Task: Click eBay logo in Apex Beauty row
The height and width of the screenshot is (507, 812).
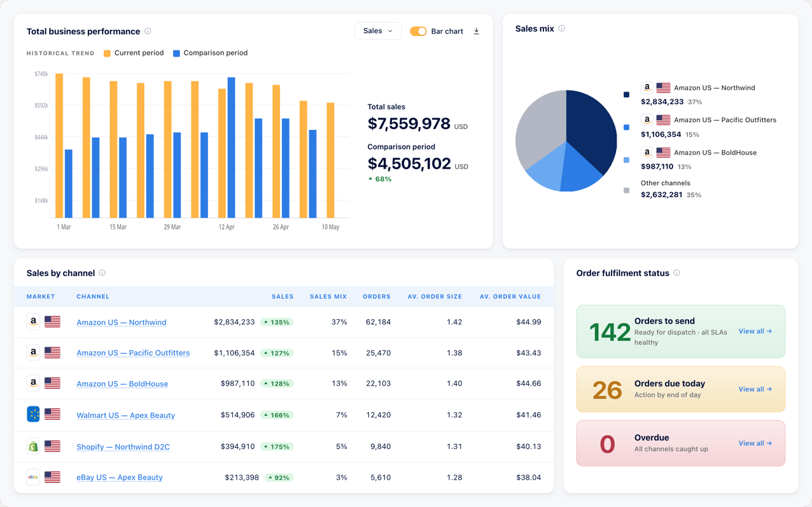Action: click(x=33, y=477)
